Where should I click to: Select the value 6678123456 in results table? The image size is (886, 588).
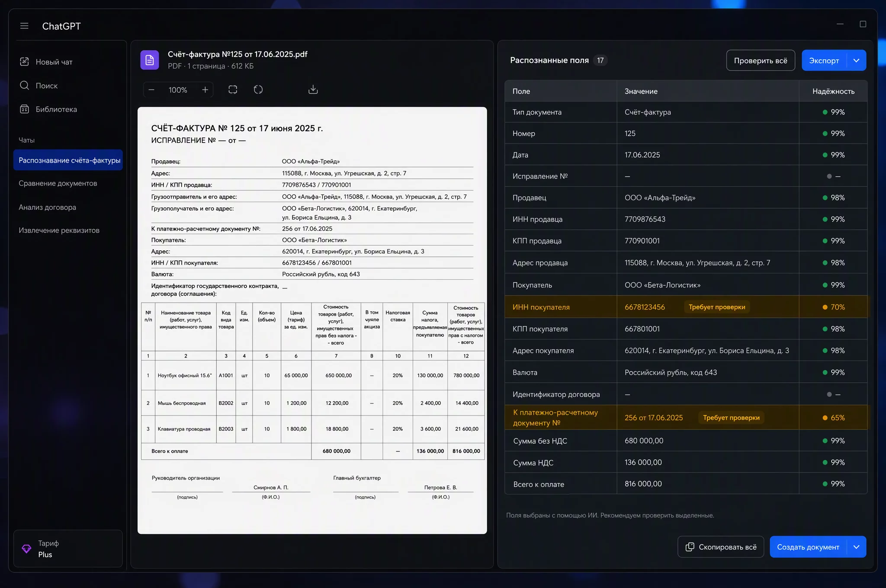(645, 307)
